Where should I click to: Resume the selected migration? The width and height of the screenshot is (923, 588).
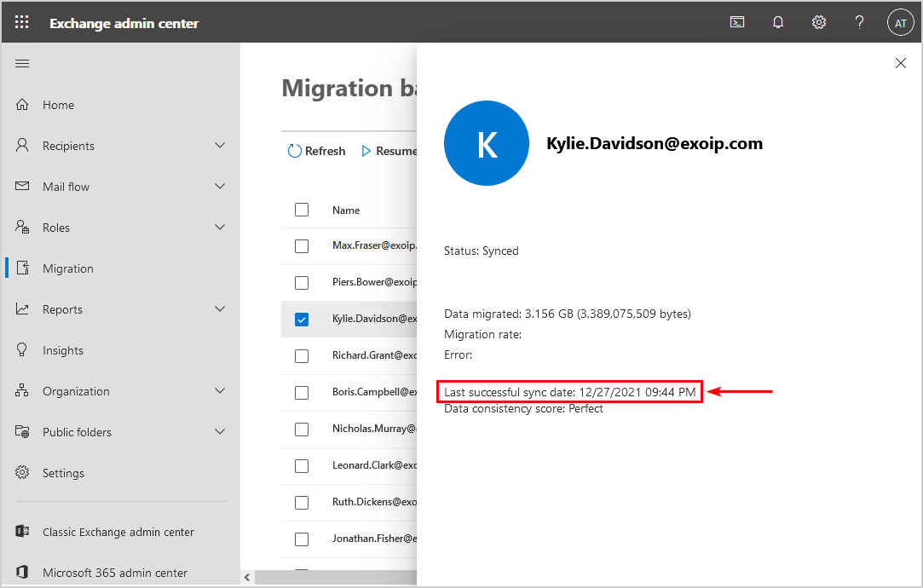point(389,150)
